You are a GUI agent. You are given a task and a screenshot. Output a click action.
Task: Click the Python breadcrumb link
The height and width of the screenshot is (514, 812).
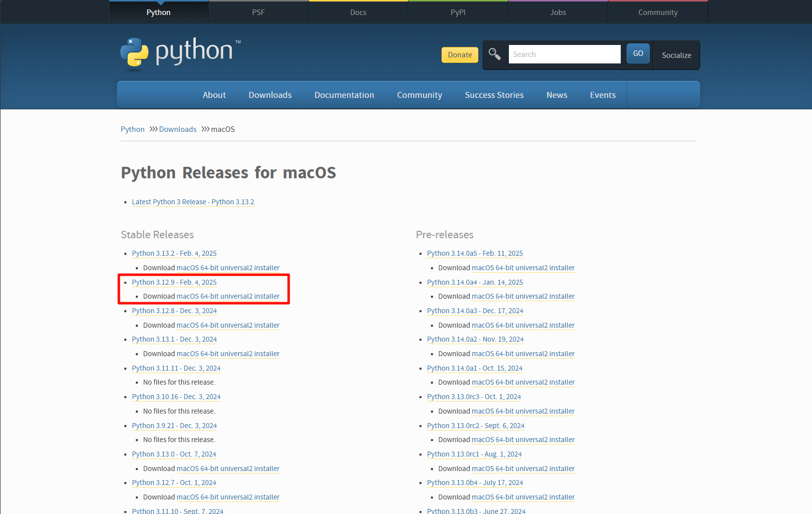point(132,129)
